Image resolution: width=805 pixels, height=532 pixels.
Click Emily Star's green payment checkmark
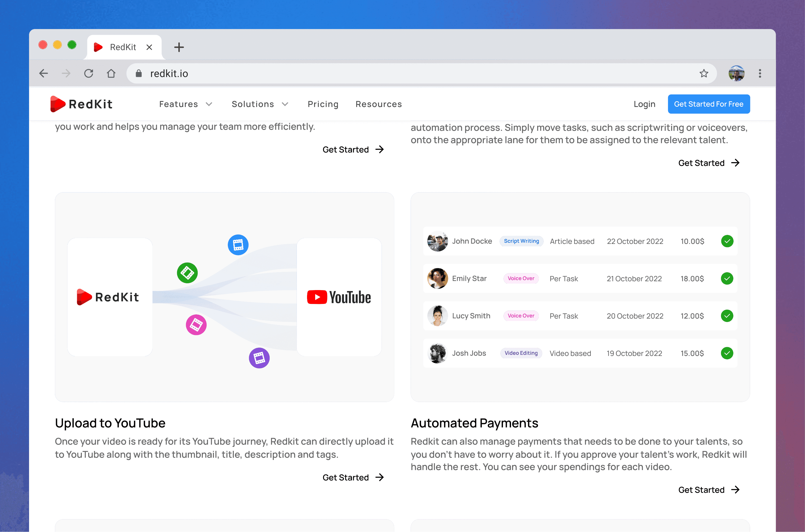pyautogui.click(x=727, y=279)
